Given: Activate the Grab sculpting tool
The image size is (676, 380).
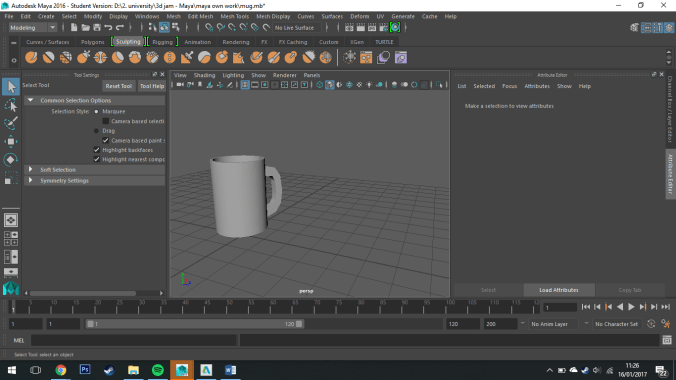Looking at the screenshot, I should click(x=83, y=57).
